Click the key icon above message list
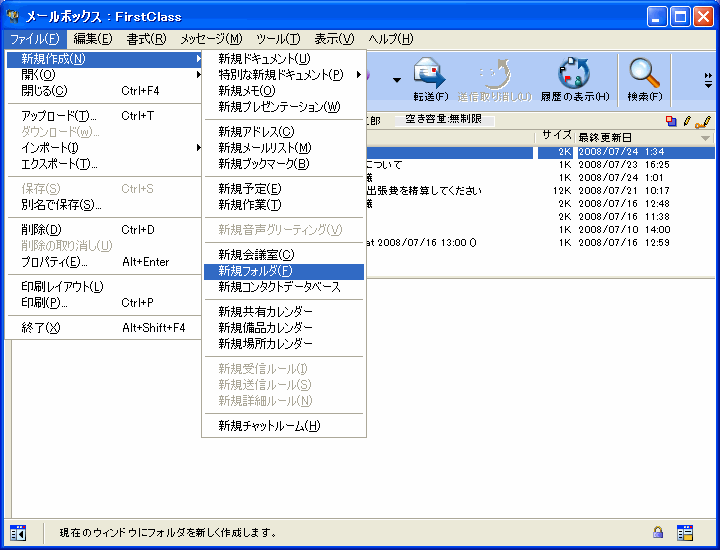The image size is (720, 550). (703, 120)
